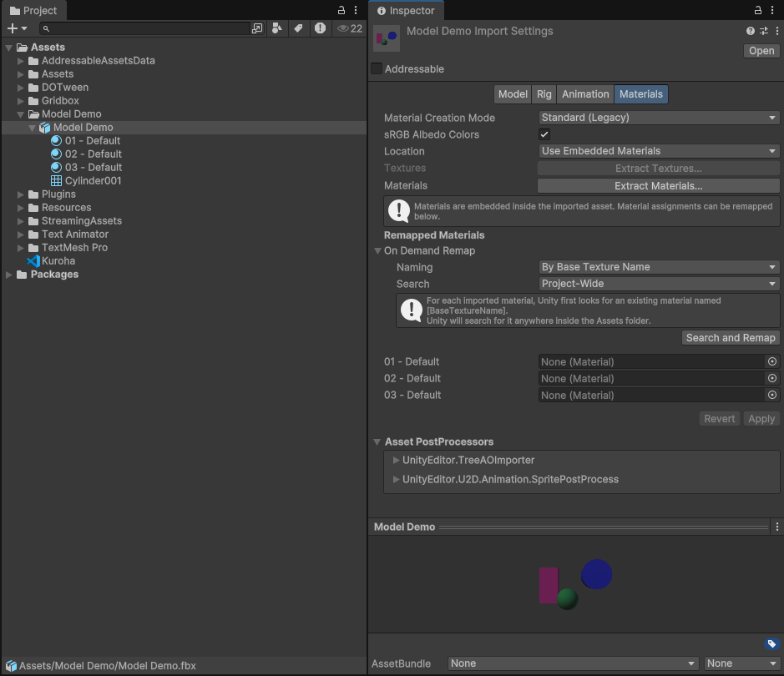784x676 pixels.
Task: Enable the Addressable checkbox
Action: click(377, 69)
